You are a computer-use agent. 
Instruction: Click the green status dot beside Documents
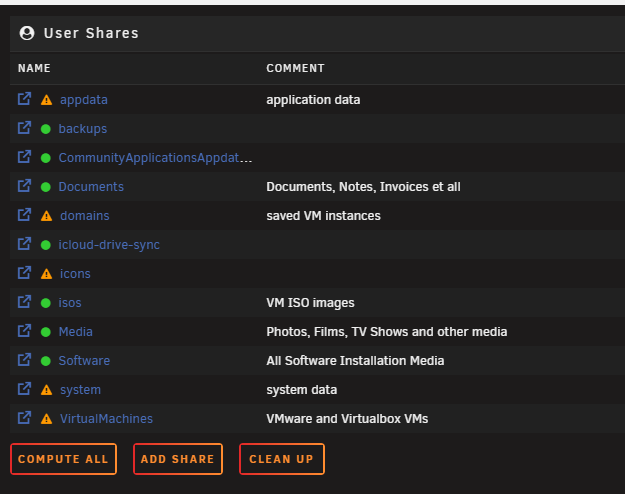46,187
